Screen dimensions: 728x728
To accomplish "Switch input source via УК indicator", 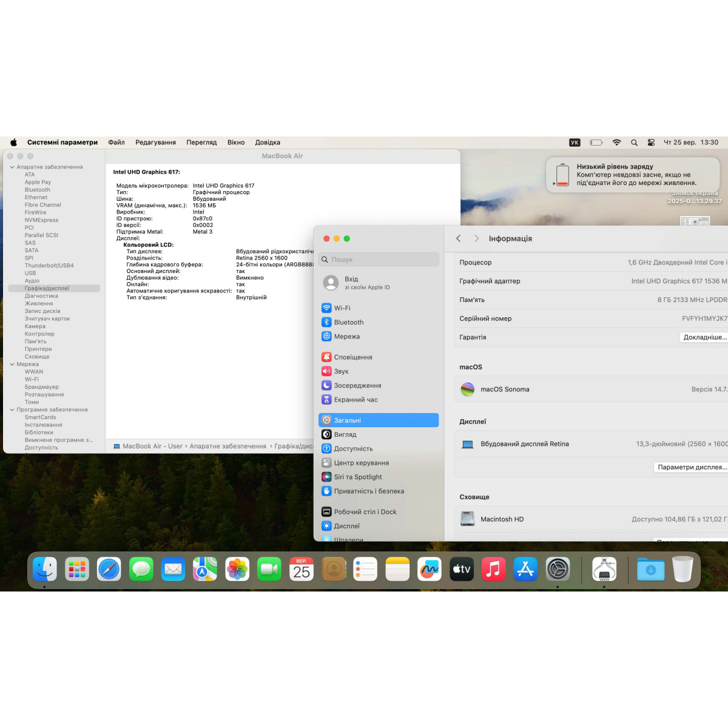I will [575, 143].
